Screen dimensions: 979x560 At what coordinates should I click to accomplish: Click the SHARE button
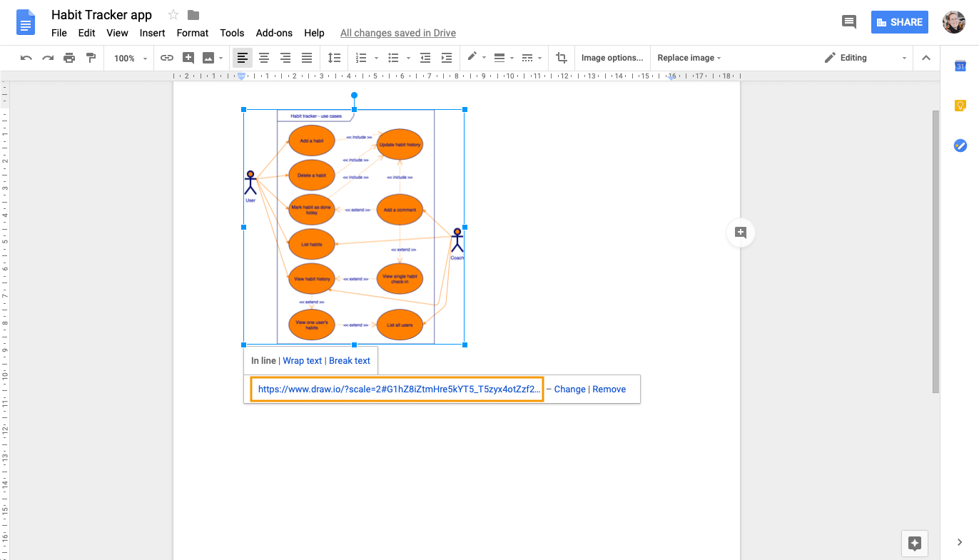(899, 21)
